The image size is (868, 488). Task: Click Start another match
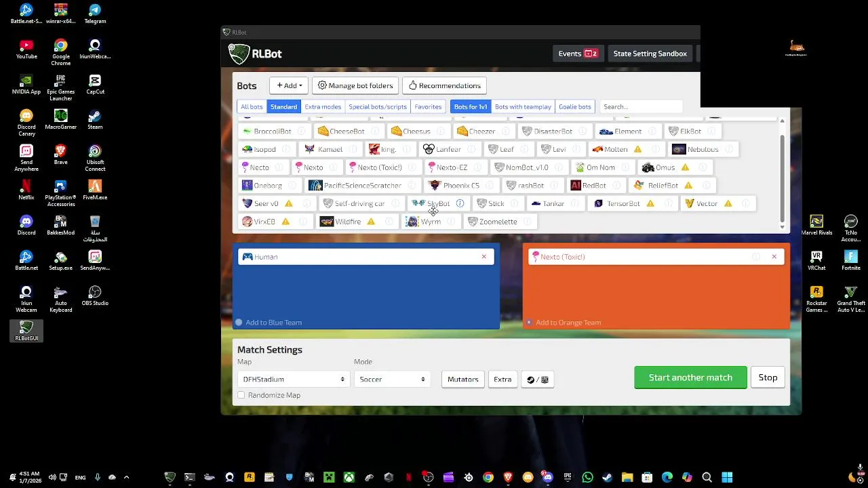pos(690,378)
